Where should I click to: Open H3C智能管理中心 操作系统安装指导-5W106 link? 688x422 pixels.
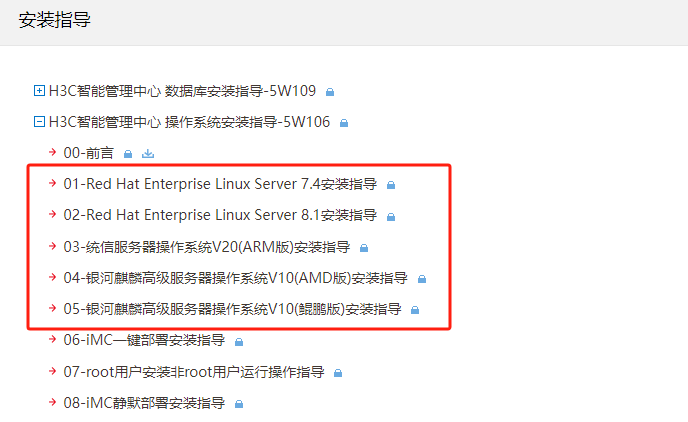189,122
